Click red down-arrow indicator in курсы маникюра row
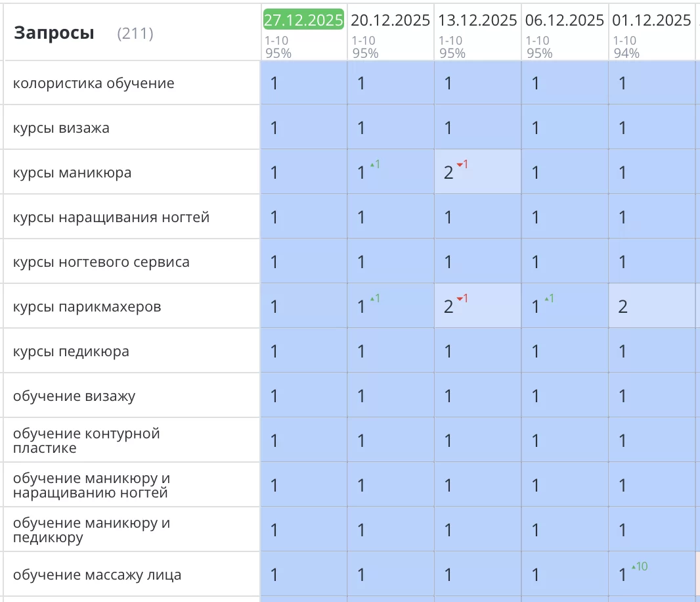The height and width of the screenshot is (602, 700). (462, 164)
